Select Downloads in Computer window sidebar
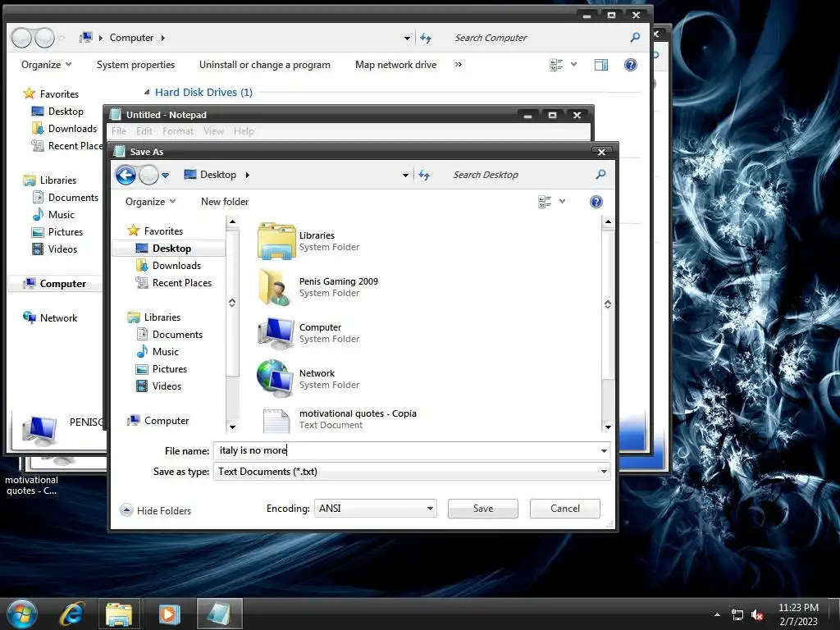 pyautogui.click(x=64, y=129)
